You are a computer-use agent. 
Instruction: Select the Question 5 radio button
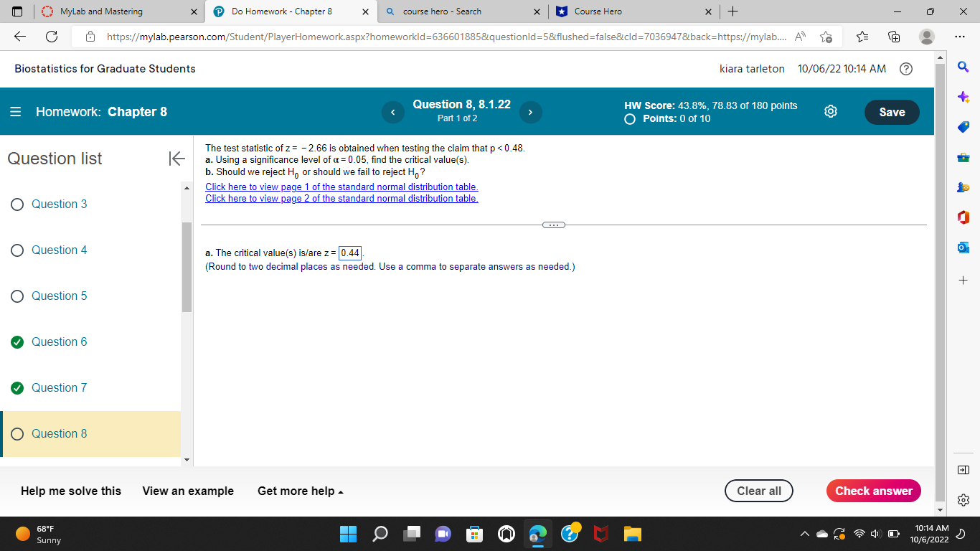[x=17, y=296]
